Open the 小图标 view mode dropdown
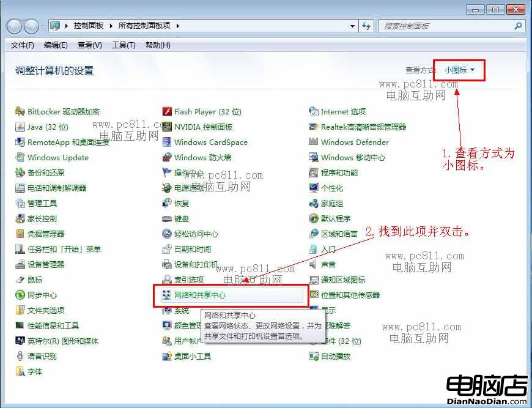Viewport: 532px width, 408px height. (x=460, y=70)
